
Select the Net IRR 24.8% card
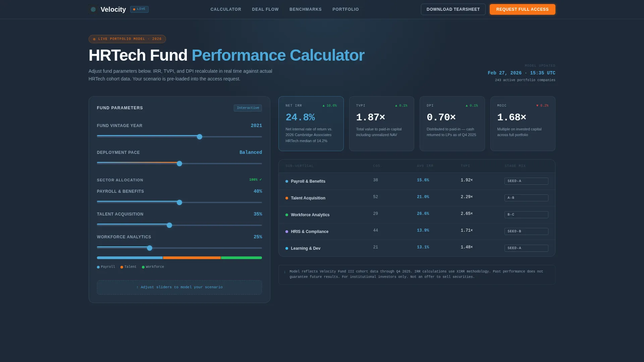(x=311, y=124)
